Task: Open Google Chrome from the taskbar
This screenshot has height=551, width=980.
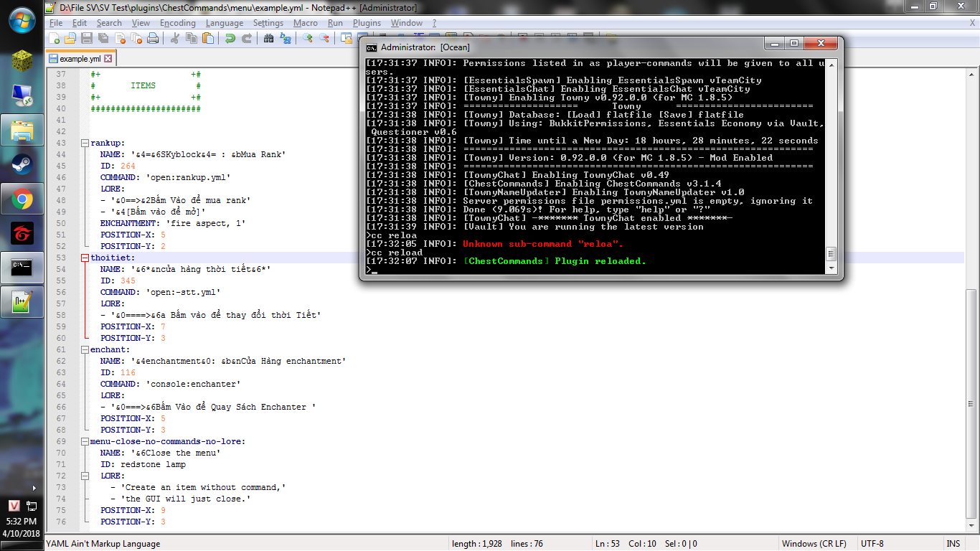Action: coord(22,199)
